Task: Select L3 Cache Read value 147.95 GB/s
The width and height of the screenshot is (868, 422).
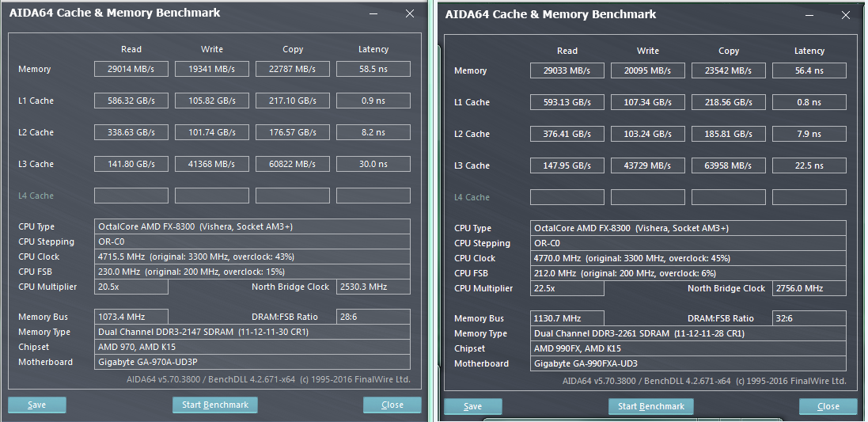Action: tap(567, 165)
